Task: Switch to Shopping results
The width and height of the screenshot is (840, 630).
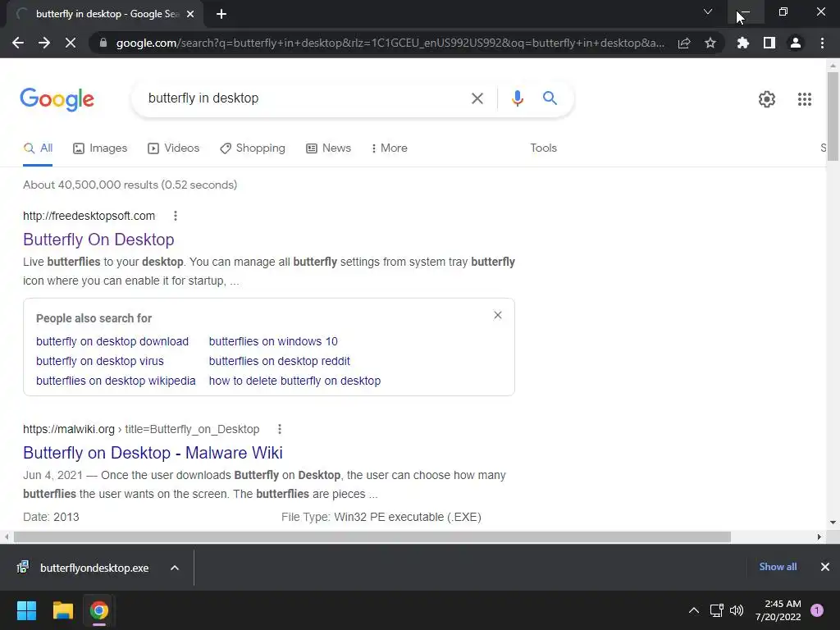Action: point(253,148)
